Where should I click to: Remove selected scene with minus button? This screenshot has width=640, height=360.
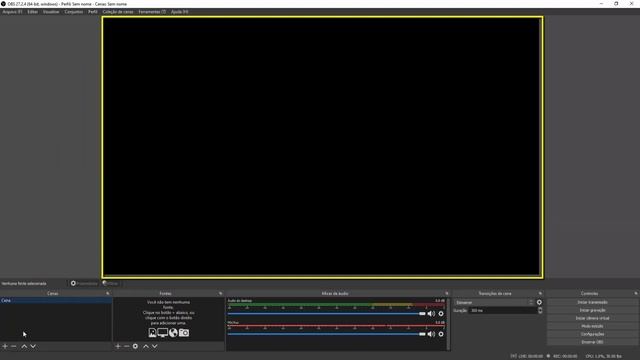coord(13,346)
